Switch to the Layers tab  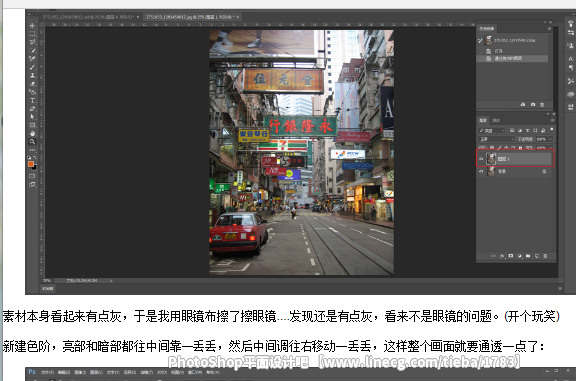[483, 121]
